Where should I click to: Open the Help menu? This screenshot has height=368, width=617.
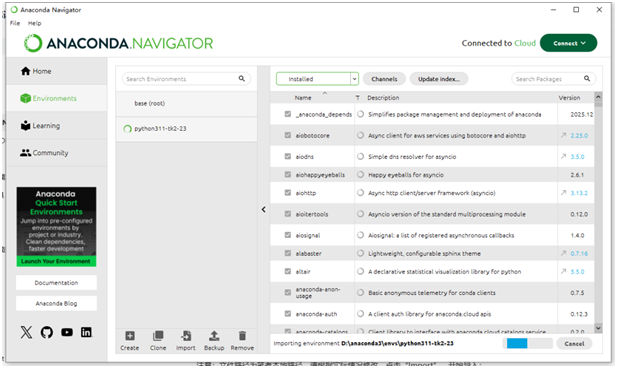click(35, 23)
